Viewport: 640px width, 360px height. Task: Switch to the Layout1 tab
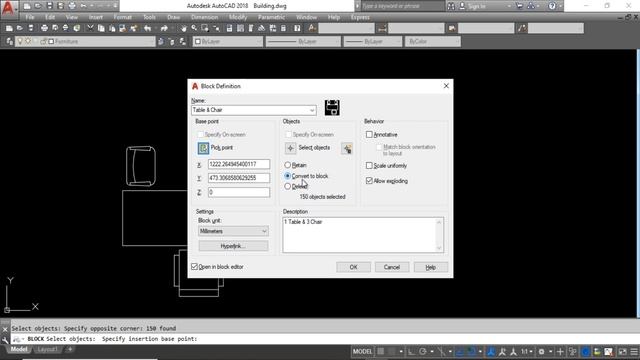pyautogui.click(x=47, y=349)
